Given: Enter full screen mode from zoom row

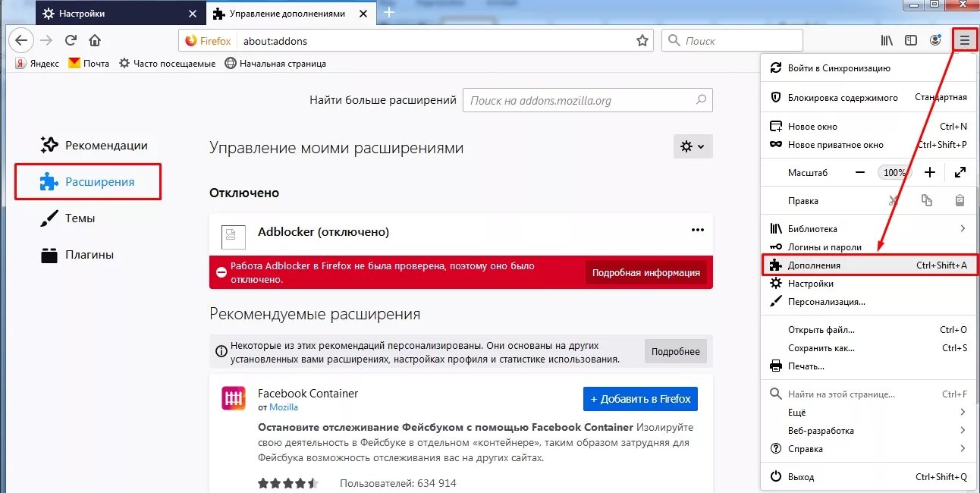Looking at the screenshot, I should click(x=960, y=173).
